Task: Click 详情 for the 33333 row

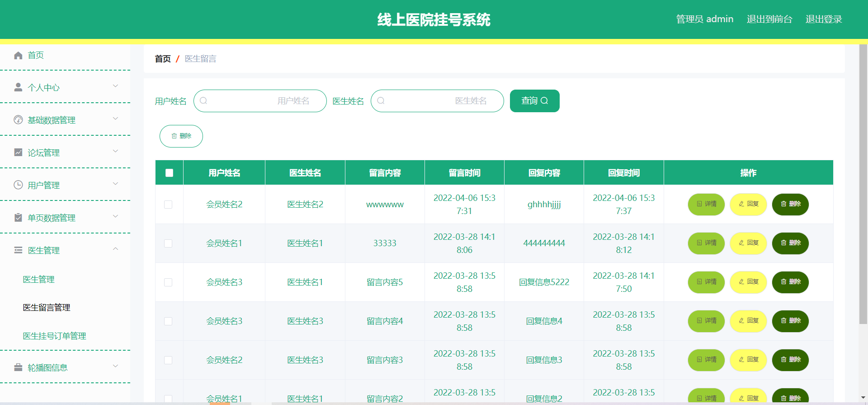Action: point(706,243)
